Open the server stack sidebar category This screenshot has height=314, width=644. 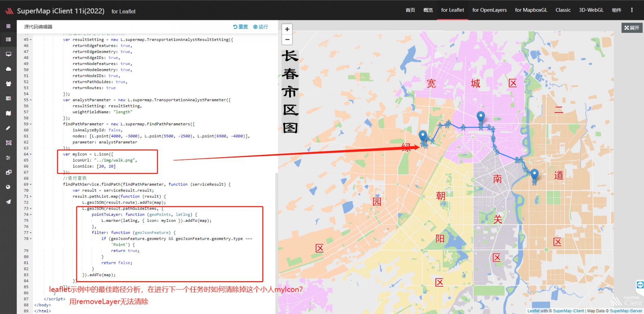(x=8, y=40)
